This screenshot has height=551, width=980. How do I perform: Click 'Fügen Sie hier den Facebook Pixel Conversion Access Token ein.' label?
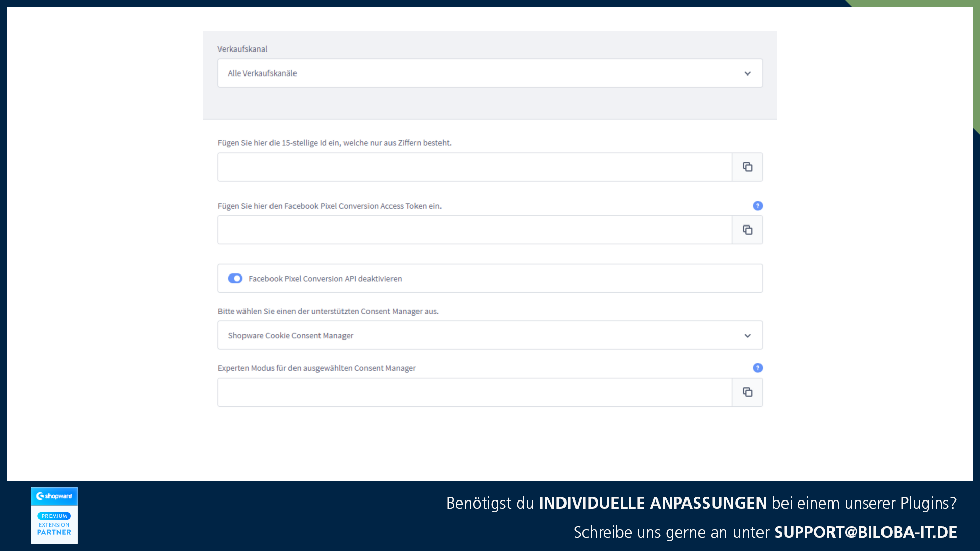click(x=330, y=206)
